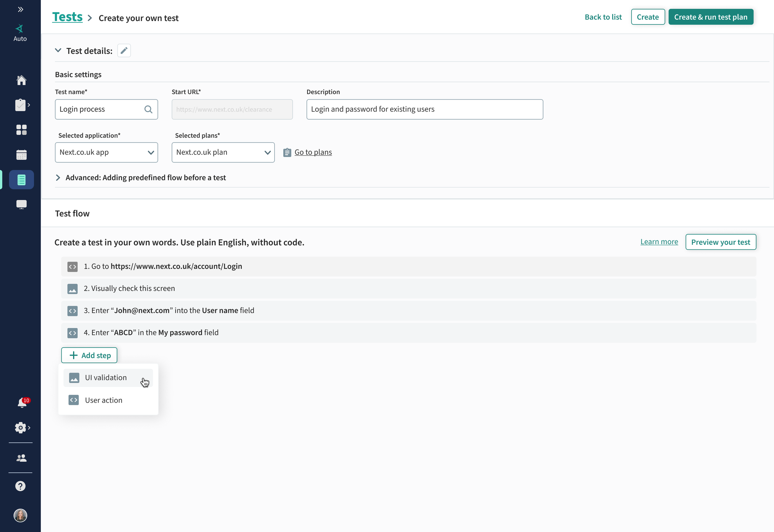Click the UI validation image icon in menu
The width and height of the screenshot is (774, 532).
click(74, 378)
